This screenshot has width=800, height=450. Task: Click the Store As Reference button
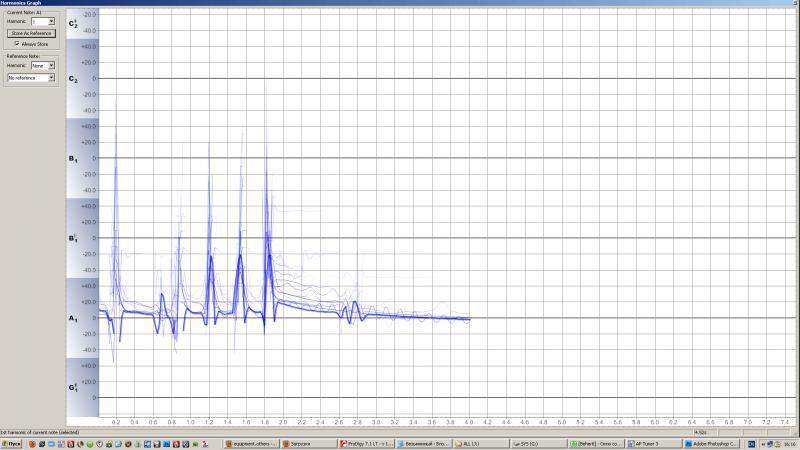(x=31, y=33)
